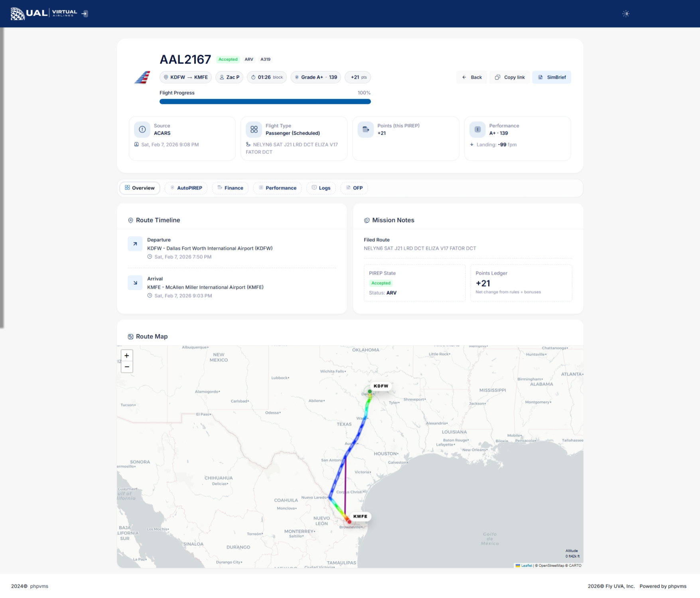Click the UAL Virtual Airlines logo
Screen dimensions: 700x598
point(44,14)
